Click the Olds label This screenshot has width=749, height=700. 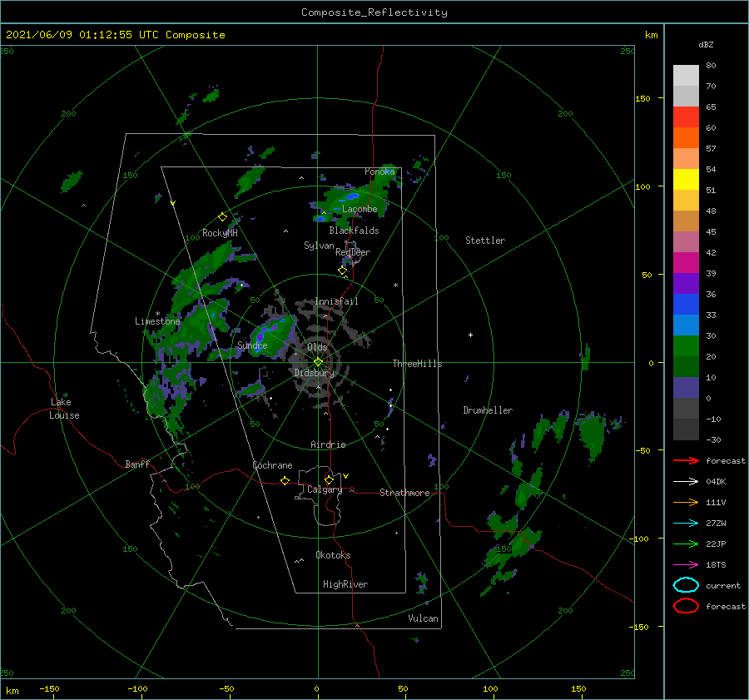(x=317, y=347)
